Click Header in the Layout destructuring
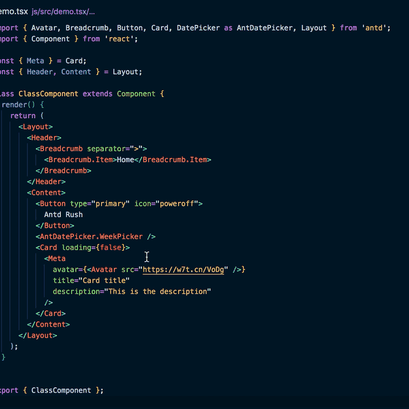This screenshot has width=409, height=409. coord(39,72)
